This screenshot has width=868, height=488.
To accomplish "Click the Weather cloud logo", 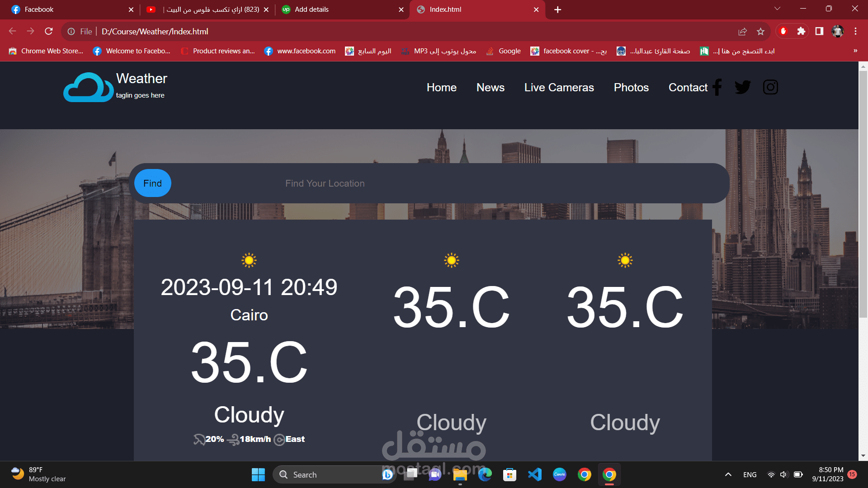I will (x=88, y=87).
